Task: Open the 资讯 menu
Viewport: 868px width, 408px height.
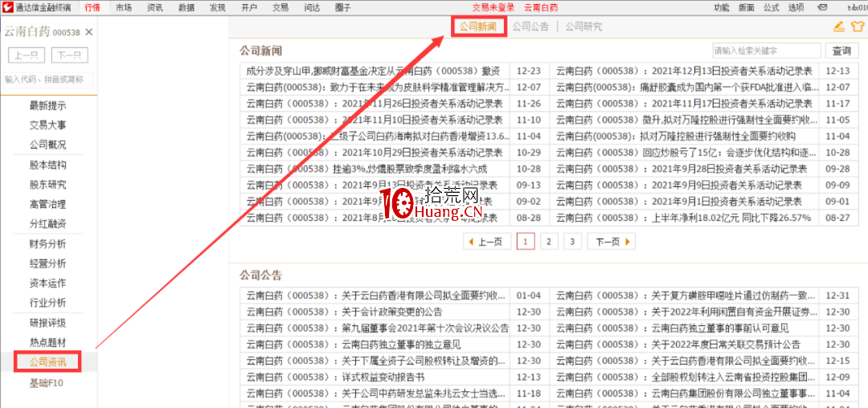Action: (x=155, y=8)
